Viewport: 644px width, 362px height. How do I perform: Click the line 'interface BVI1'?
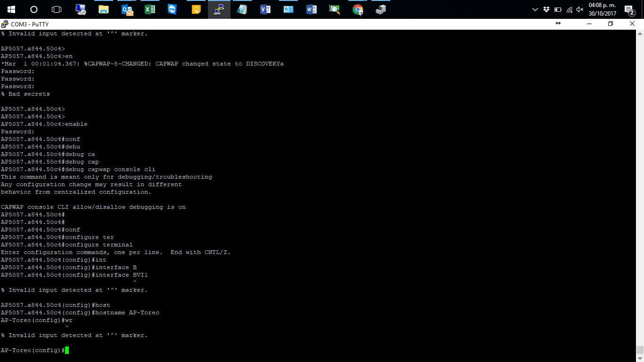coord(74,275)
